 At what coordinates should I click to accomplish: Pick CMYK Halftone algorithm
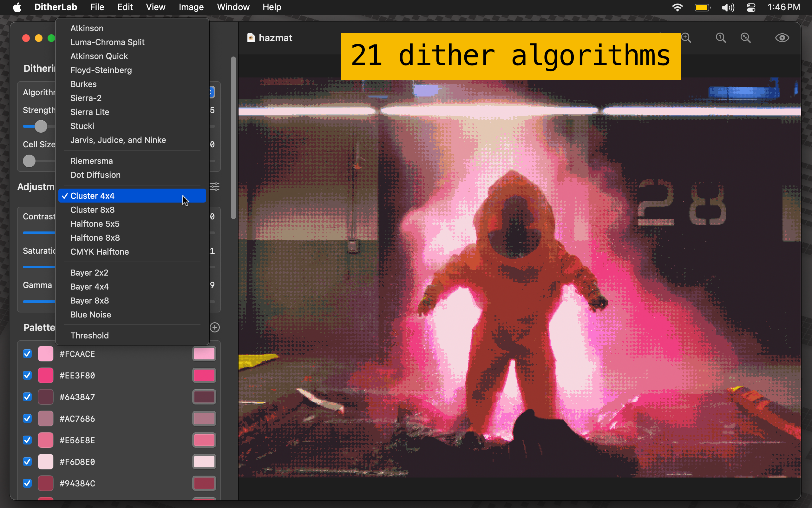(x=132, y=252)
